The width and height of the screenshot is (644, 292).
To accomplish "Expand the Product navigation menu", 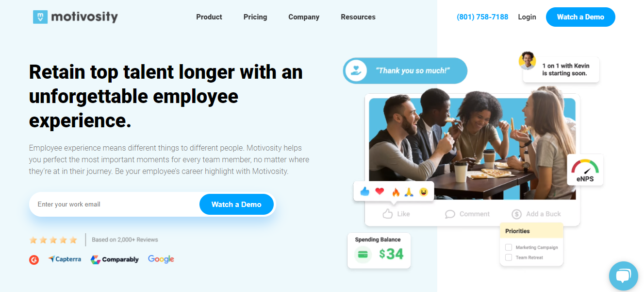I will pos(209,17).
